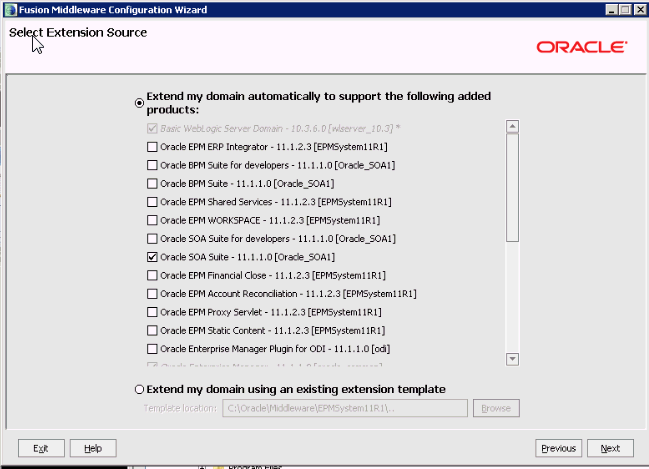Check Oracle EPM Shared Services checkbox
This screenshot has height=469, width=649.
pyautogui.click(x=152, y=202)
